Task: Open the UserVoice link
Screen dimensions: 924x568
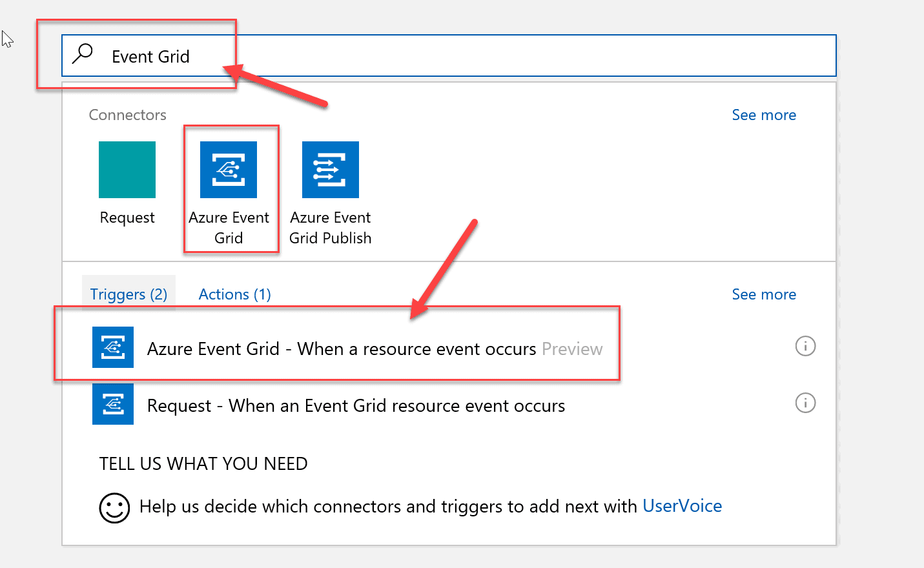Action: click(683, 506)
